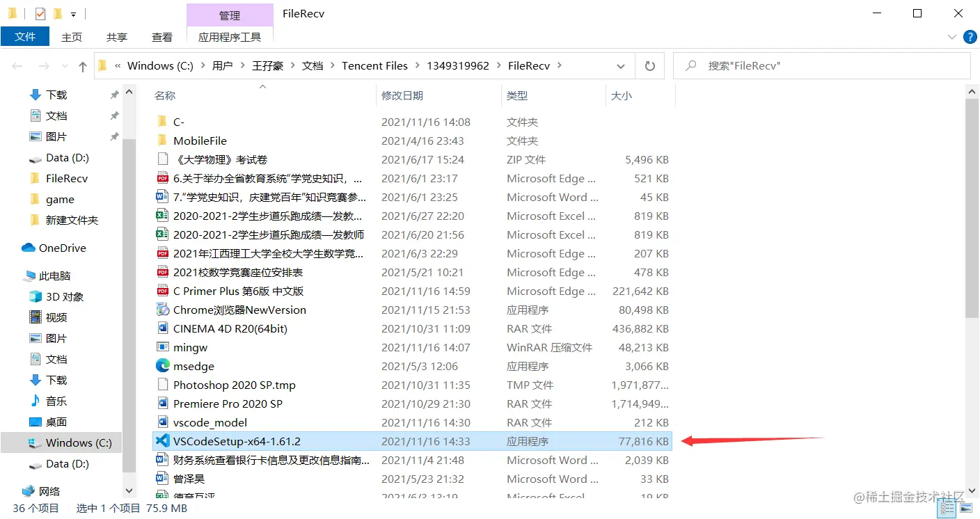Screen dimensions: 980x519
Task: Click the 管理 contextual tab header
Action: click(x=230, y=15)
